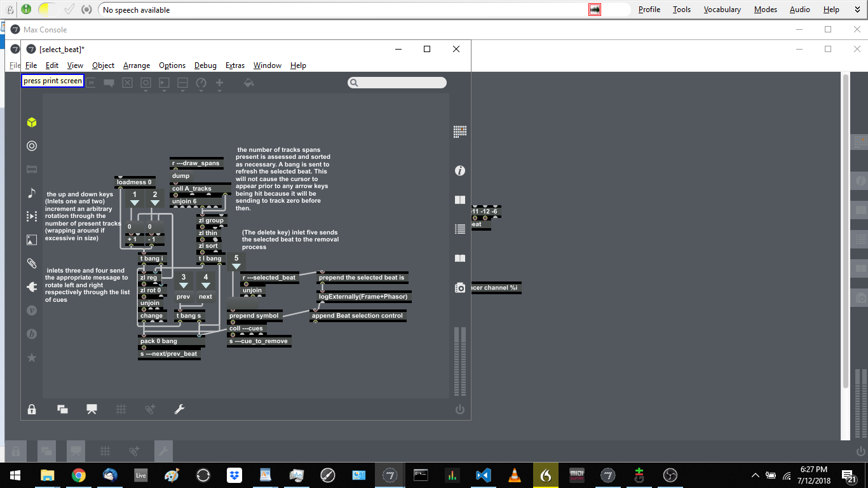Open the patcher wrench debug icon

(x=179, y=409)
